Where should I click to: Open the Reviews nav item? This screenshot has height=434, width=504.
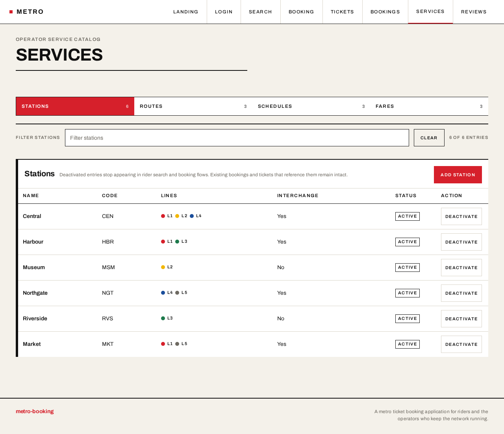(x=474, y=12)
